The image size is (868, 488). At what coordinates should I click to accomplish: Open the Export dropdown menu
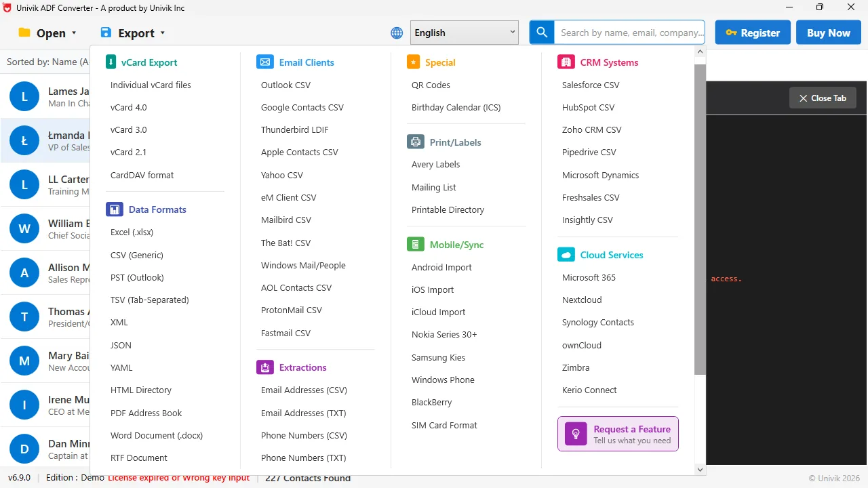point(133,33)
